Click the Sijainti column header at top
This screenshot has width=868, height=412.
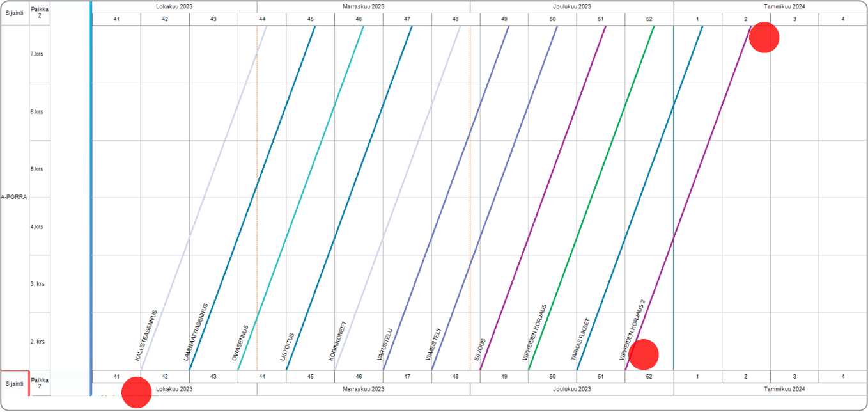[14, 13]
